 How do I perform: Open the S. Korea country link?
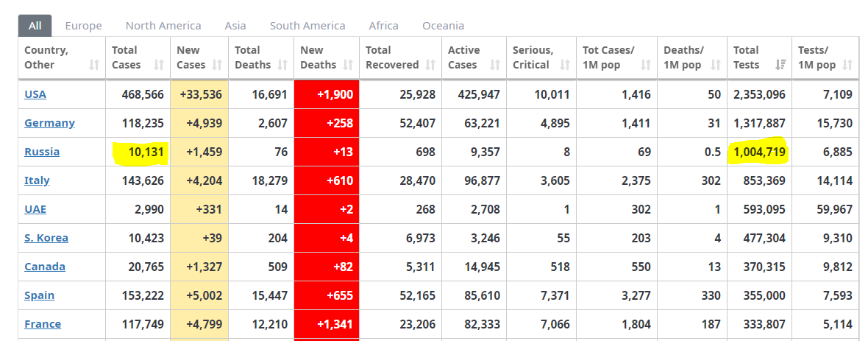(46, 239)
